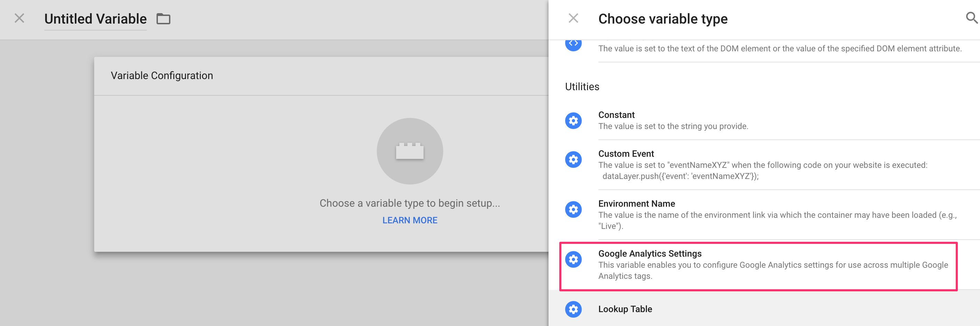Screen dimensions: 980x326
Task: Close the Untitled Variable editor
Action: coord(18,18)
